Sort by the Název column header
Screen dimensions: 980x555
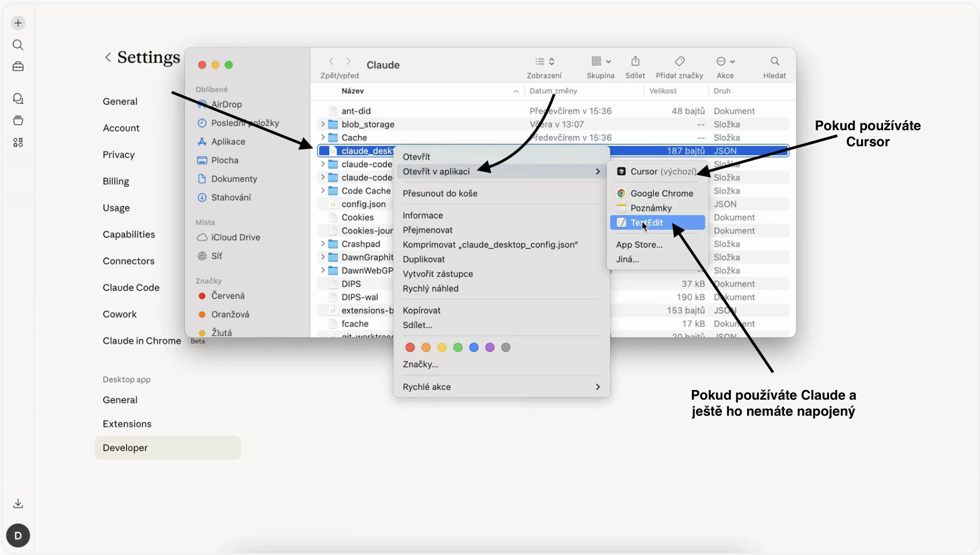coord(353,91)
